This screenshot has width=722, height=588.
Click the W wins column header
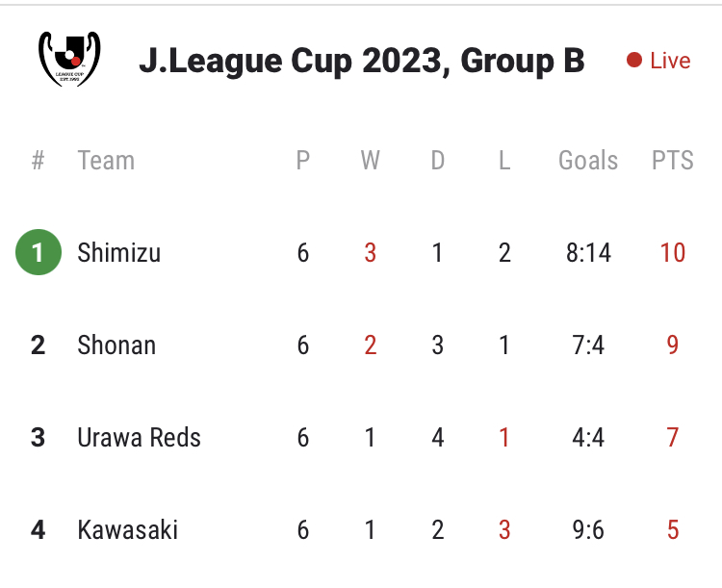tap(371, 161)
